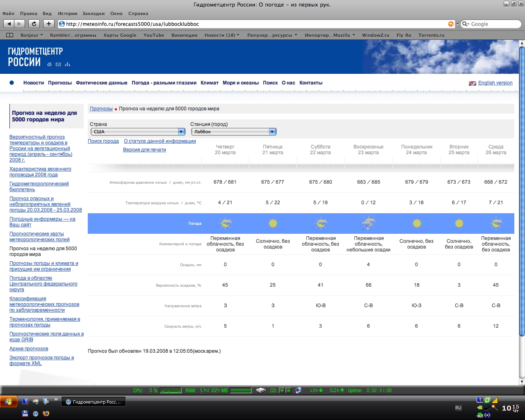Open the English version link
Image resolution: width=525 pixels, height=420 pixels.
pyautogui.click(x=495, y=83)
